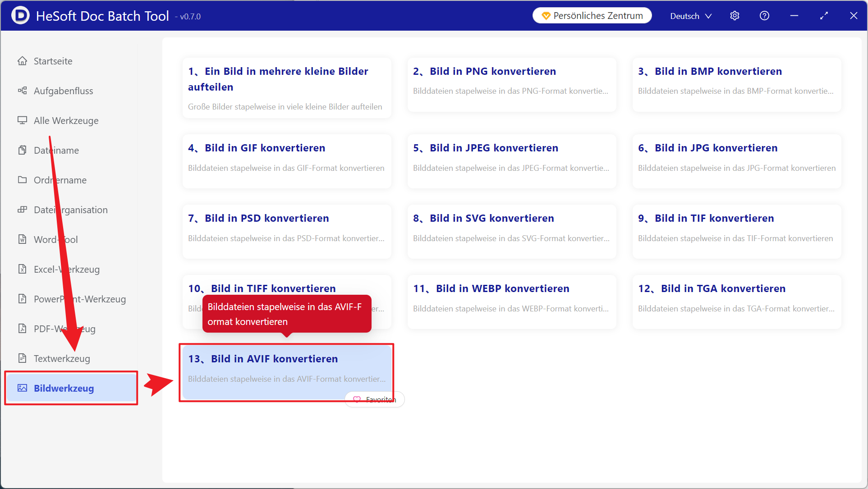This screenshot has height=489, width=868.
Task: Click the Aufgabenfluss workflow icon
Action: pyautogui.click(x=22, y=91)
